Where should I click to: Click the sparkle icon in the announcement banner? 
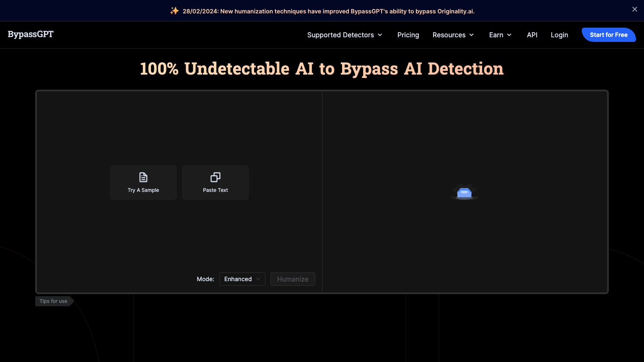coord(174,10)
